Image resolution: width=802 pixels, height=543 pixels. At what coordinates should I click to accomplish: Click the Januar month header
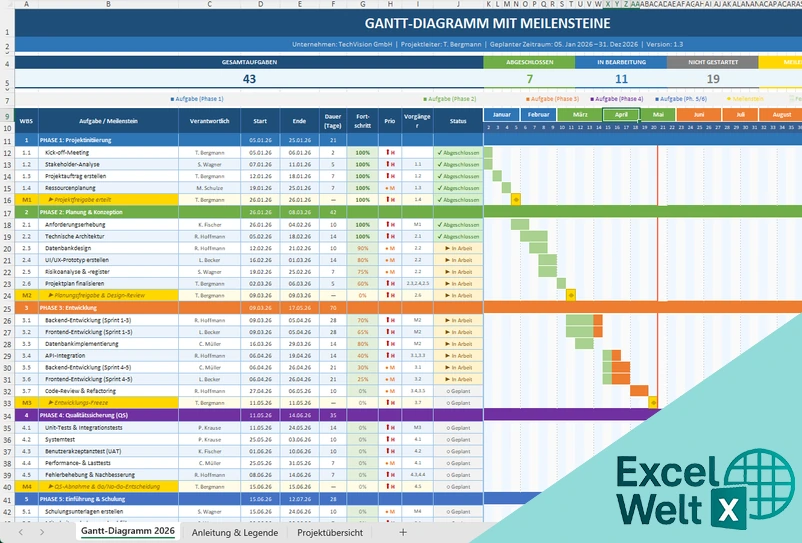click(x=502, y=115)
